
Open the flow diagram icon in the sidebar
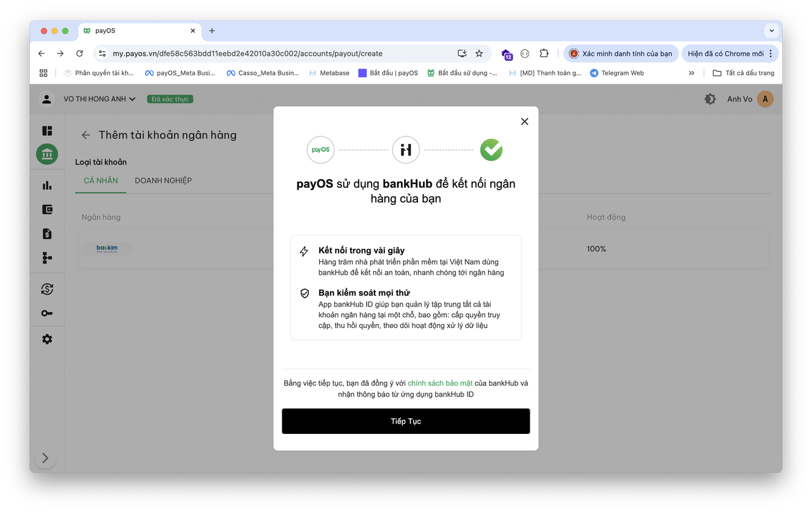pos(47,258)
